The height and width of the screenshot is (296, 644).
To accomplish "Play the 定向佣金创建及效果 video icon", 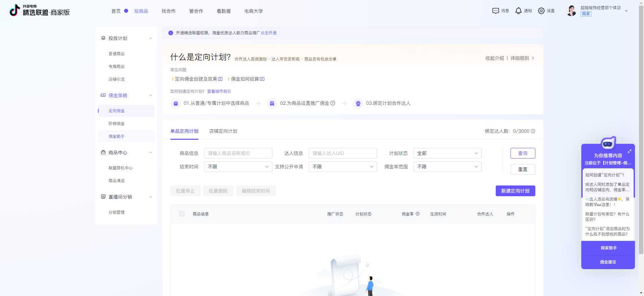I will point(220,79).
